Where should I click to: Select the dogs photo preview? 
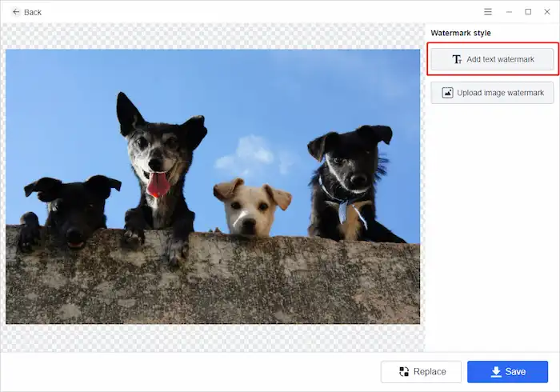pyautogui.click(x=213, y=186)
